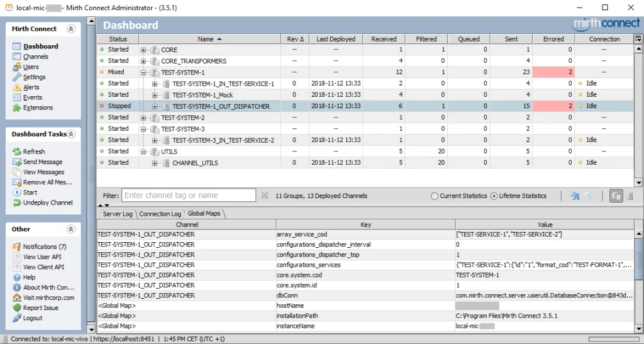The height and width of the screenshot is (344, 644).
Task: Select the Lifetime Statistics radio button
Action: (518, 196)
